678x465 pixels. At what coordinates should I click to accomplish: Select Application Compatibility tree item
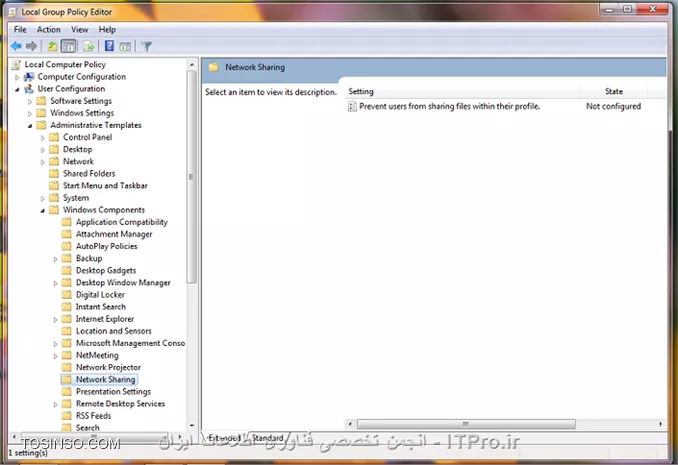tap(122, 222)
